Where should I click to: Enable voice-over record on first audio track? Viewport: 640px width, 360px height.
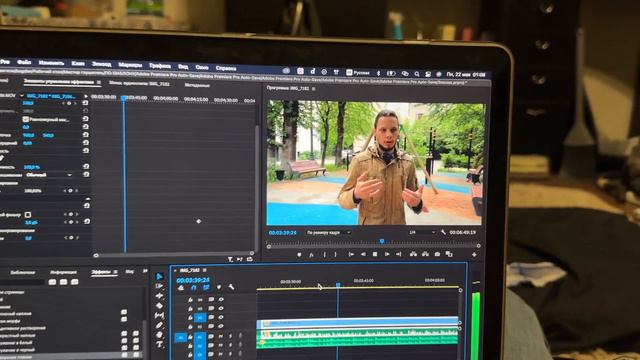(x=240, y=336)
